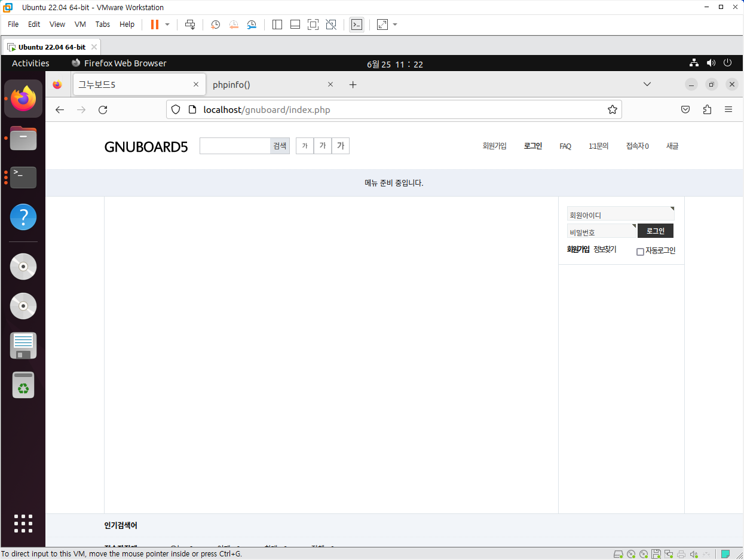Open Help from the Ubuntu dock
The height and width of the screenshot is (560, 744).
(x=23, y=217)
